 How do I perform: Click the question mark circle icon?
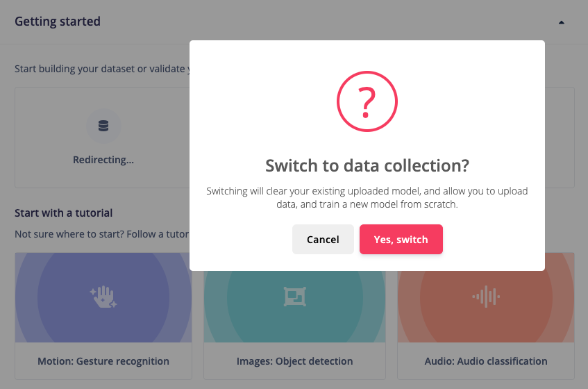point(367,101)
